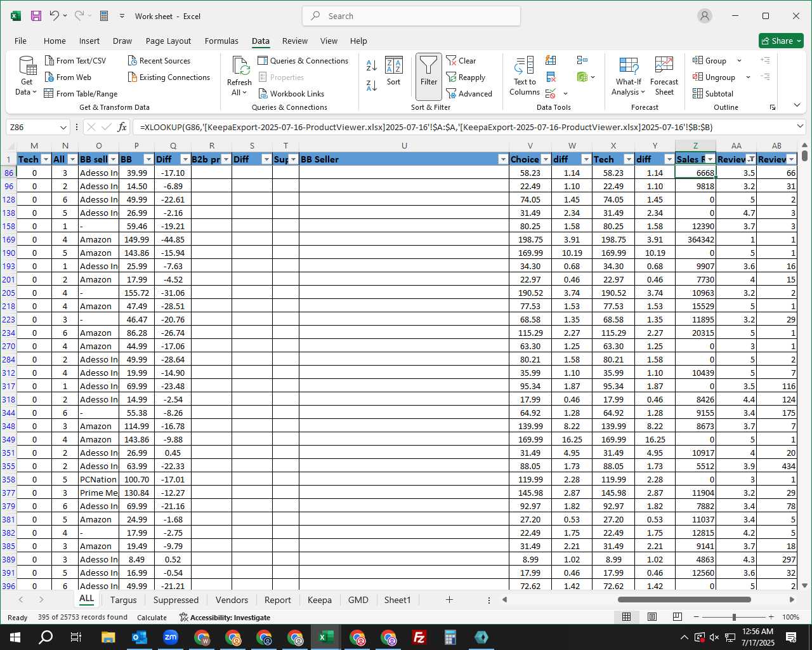
Task: Show Queries & Connections pane
Action: (303, 61)
